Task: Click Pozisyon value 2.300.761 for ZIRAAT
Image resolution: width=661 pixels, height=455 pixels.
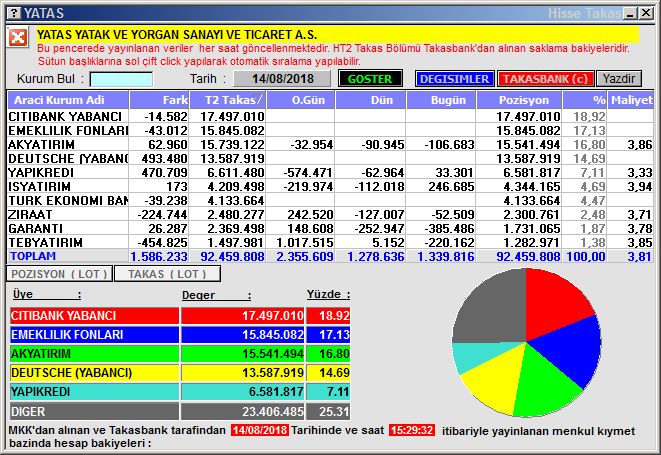Action: 532,215
